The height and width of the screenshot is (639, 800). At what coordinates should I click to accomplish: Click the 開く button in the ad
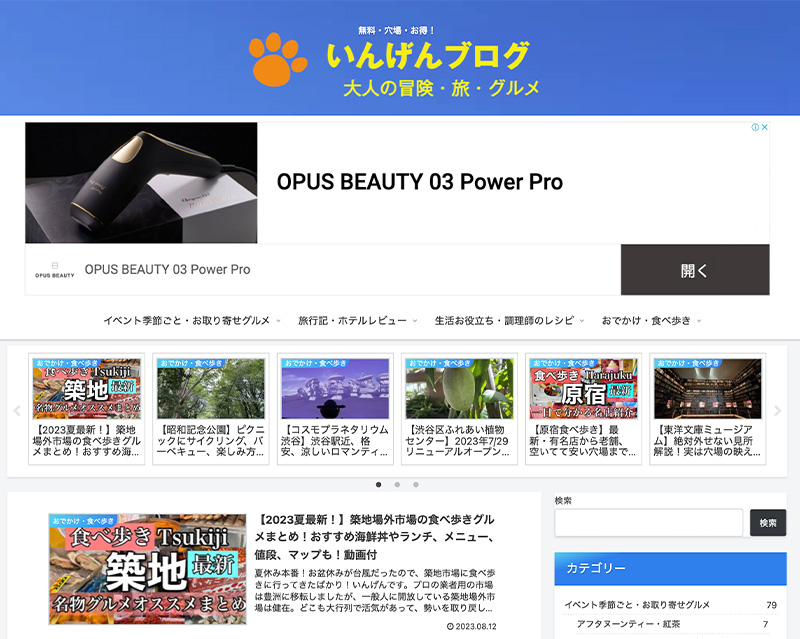(695, 269)
